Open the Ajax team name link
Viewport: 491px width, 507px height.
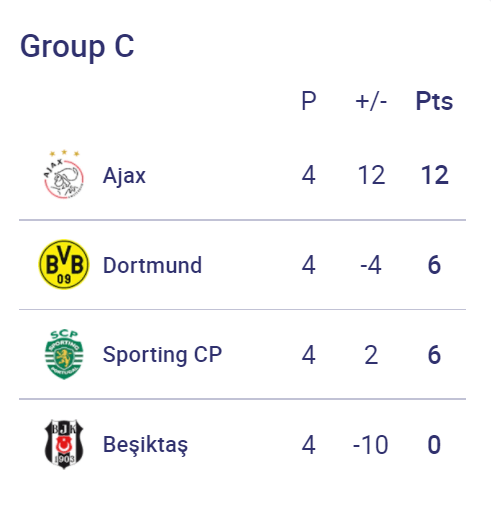[x=124, y=176]
